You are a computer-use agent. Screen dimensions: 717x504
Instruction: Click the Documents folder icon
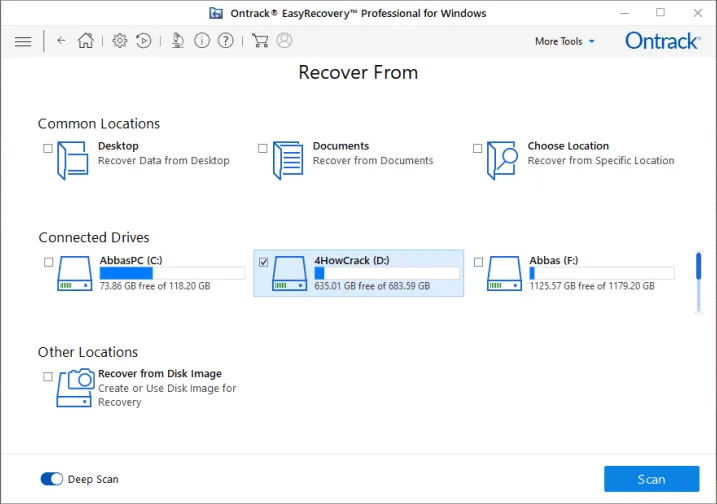pos(288,160)
